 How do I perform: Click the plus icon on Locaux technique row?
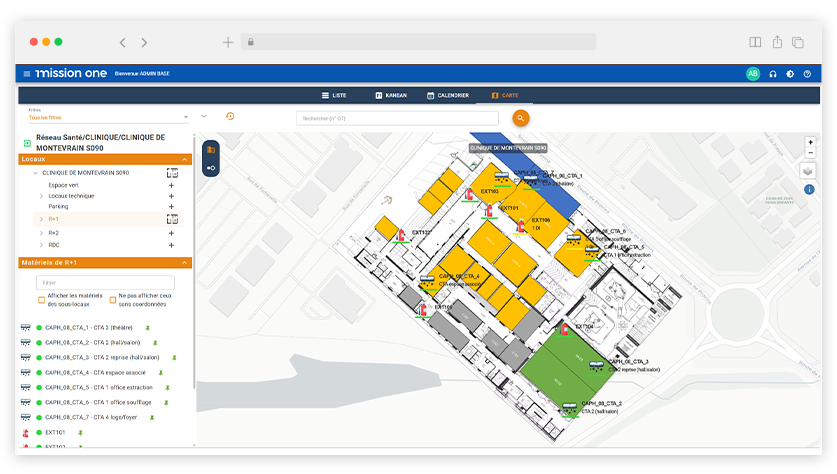pyautogui.click(x=171, y=196)
